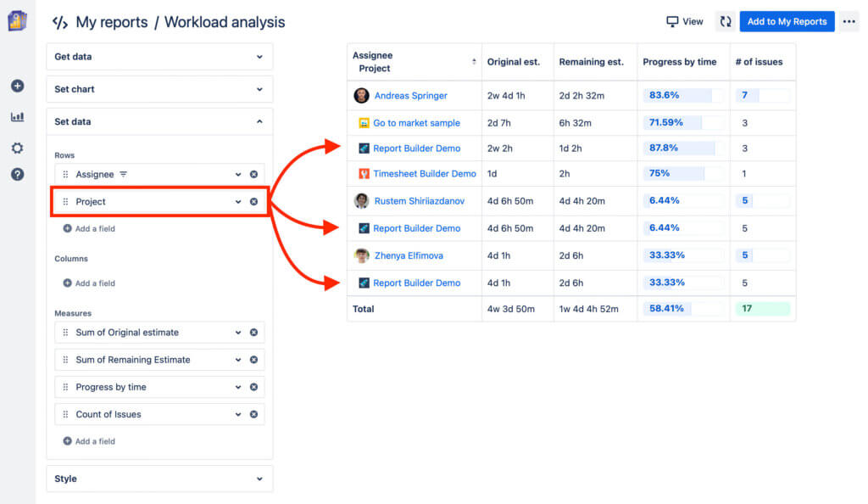
Task: Expand the Style section
Action: tap(159, 479)
